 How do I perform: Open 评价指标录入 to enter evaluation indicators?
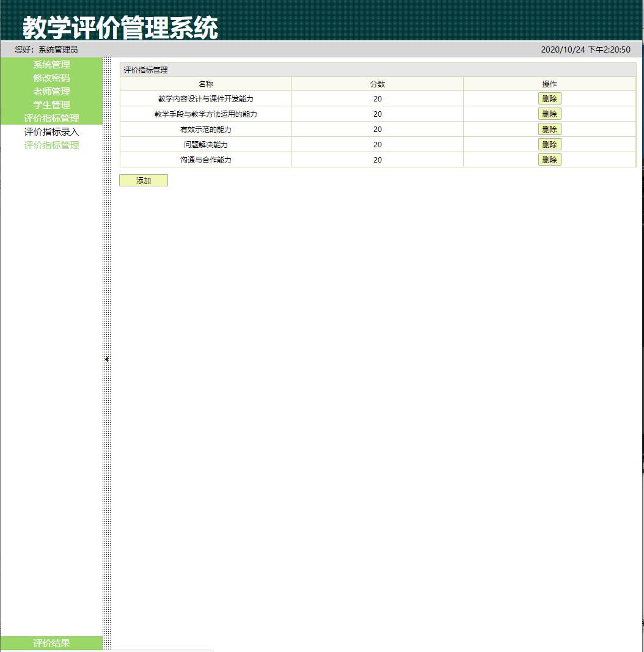[x=53, y=131]
